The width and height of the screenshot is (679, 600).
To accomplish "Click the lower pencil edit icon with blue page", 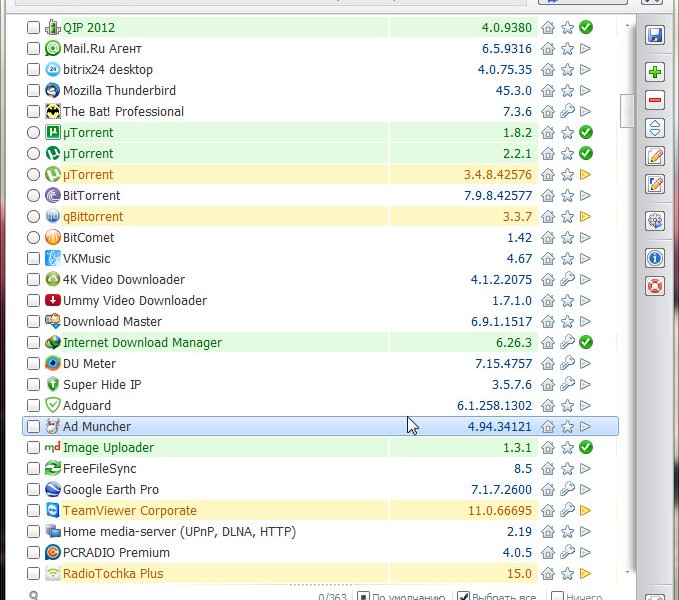I will 655,184.
